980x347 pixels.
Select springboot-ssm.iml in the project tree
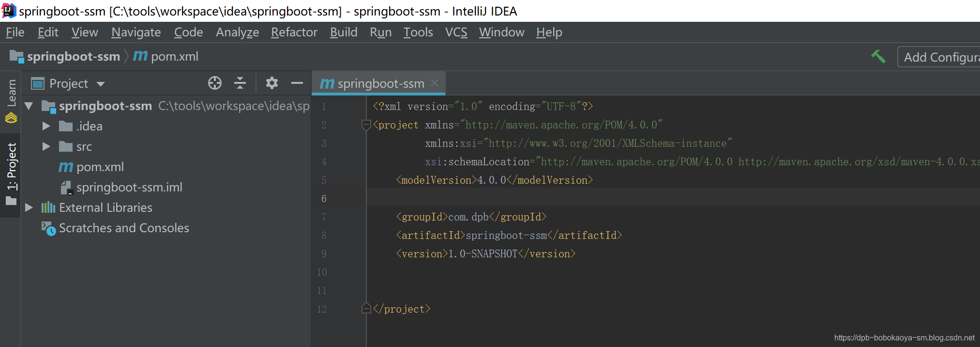click(129, 188)
